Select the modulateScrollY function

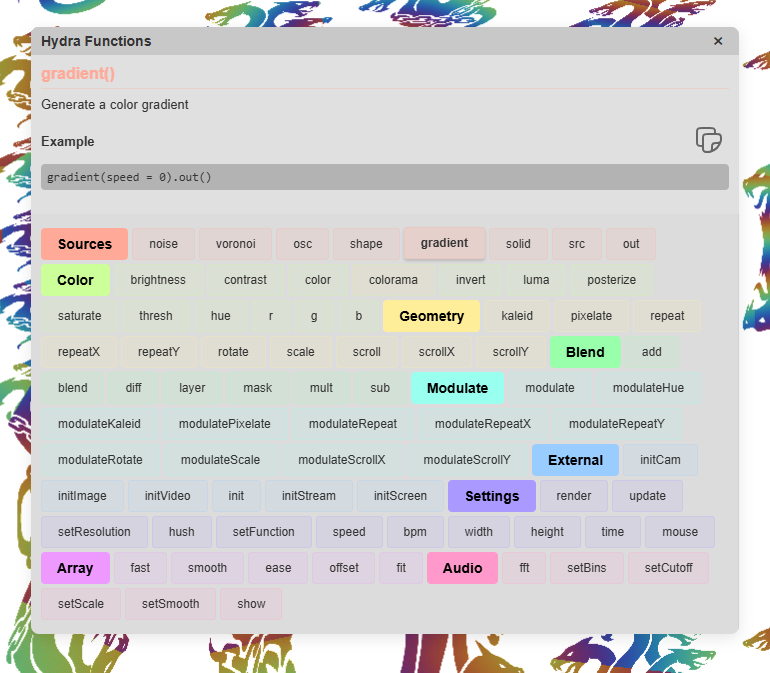(x=467, y=459)
